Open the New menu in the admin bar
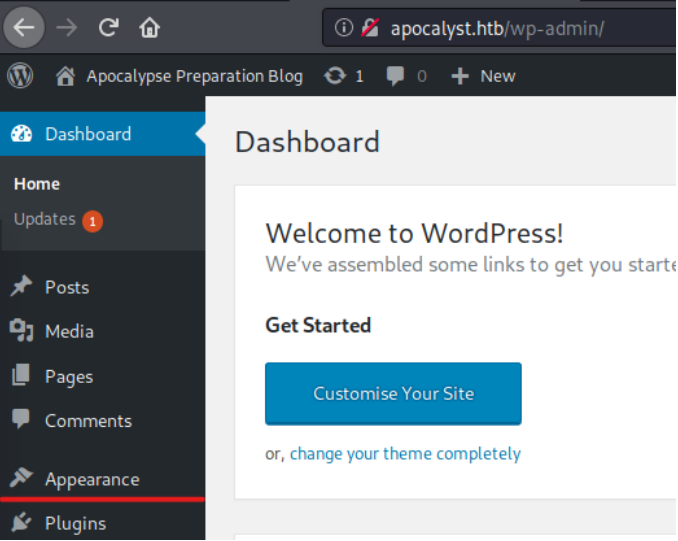 [x=498, y=76]
